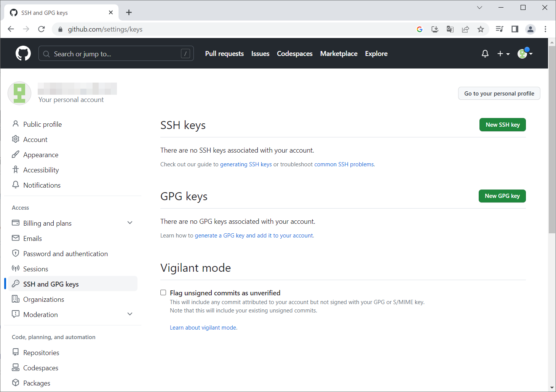Open Marketplace in top navigation
The height and width of the screenshot is (392, 556).
coord(339,54)
